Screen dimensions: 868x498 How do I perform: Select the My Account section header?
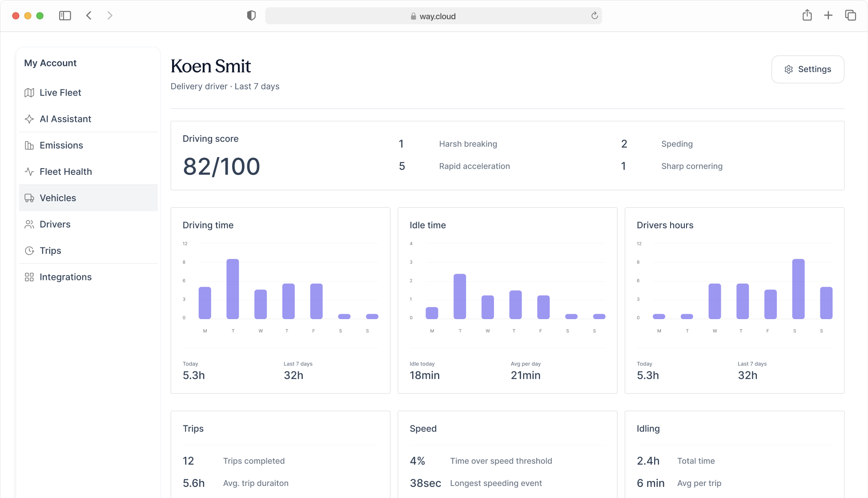[50, 63]
